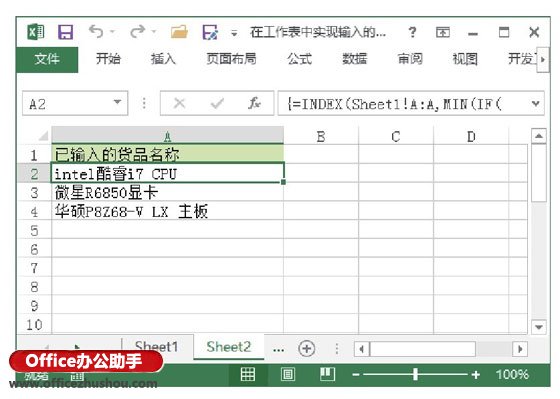Select column A header

(x=168, y=136)
